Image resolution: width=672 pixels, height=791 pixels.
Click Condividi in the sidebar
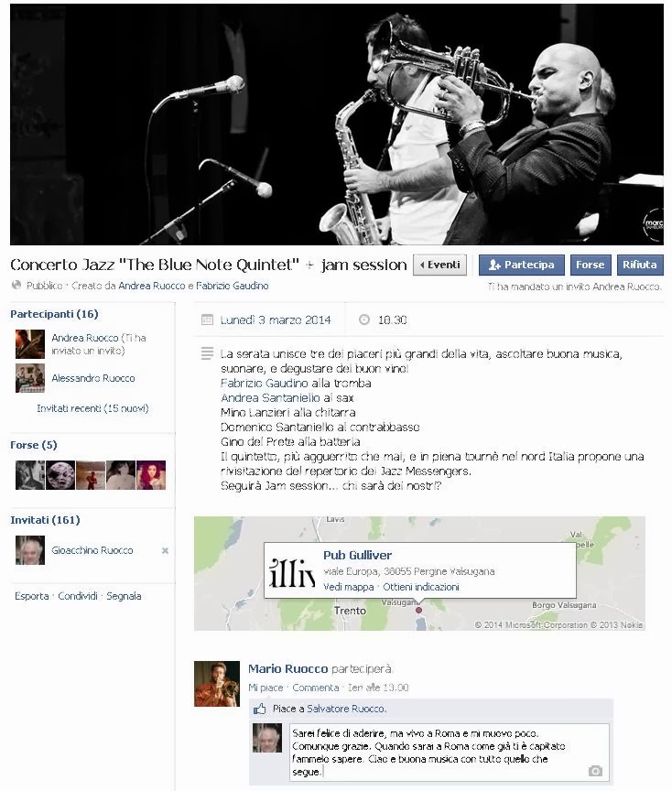click(78, 596)
